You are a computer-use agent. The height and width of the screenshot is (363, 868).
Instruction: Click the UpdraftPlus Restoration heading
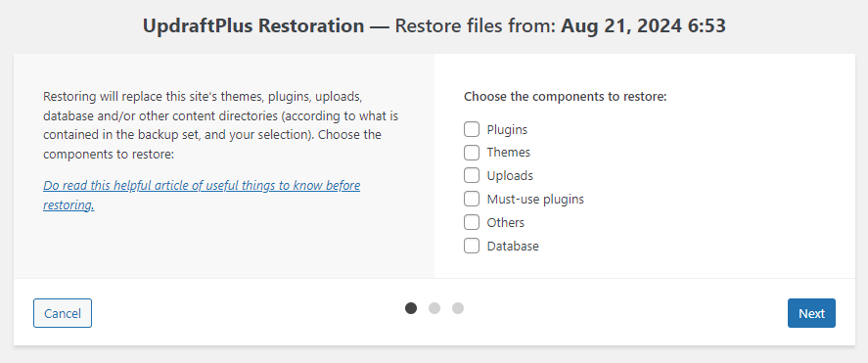coord(434,26)
